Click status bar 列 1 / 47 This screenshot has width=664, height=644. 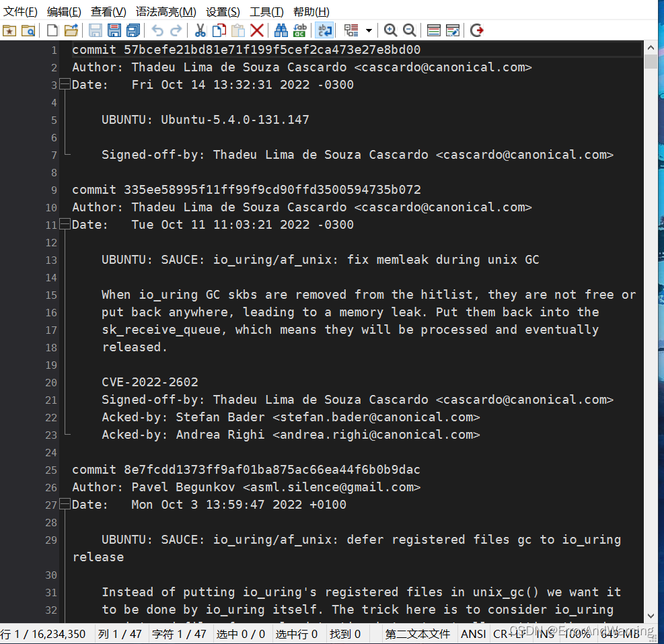point(120,634)
